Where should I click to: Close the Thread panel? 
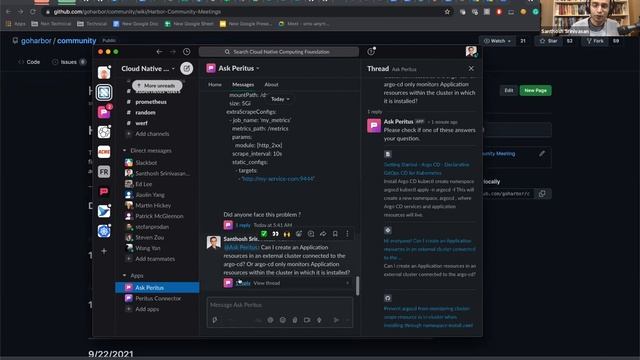coord(471,68)
